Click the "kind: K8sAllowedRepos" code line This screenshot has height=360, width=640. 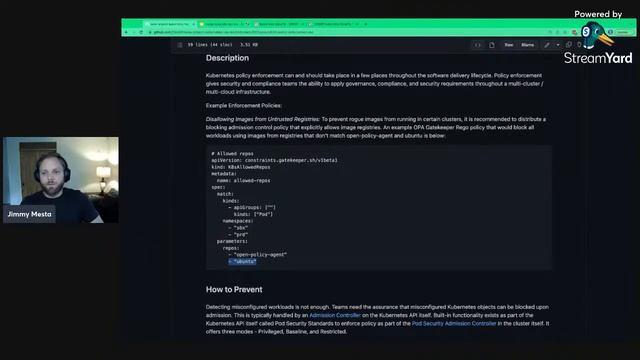tap(240, 167)
